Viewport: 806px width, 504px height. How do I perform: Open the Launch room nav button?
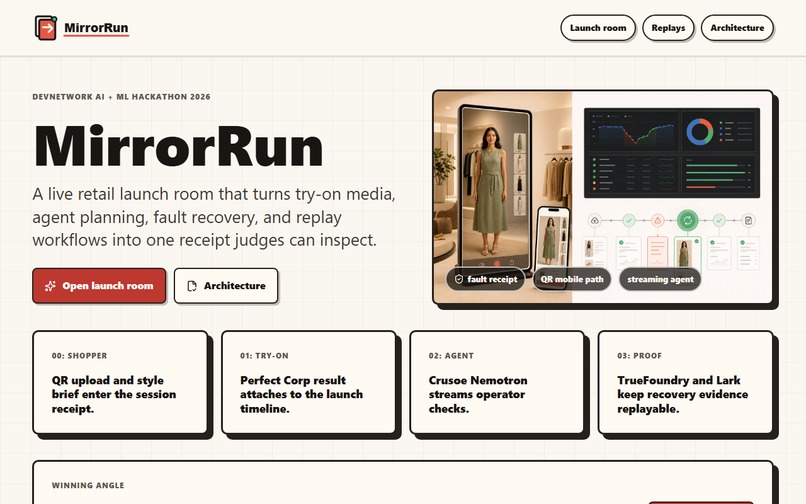pos(598,28)
